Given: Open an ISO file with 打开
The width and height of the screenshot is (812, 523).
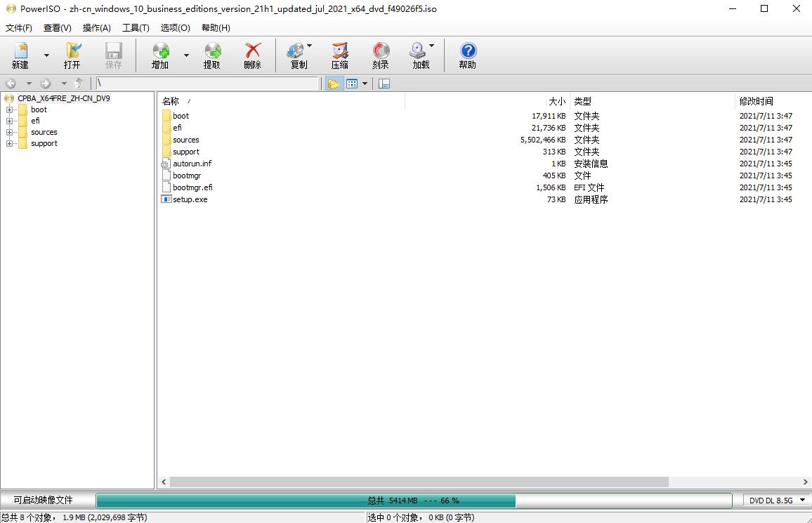Looking at the screenshot, I should pyautogui.click(x=72, y=55).
